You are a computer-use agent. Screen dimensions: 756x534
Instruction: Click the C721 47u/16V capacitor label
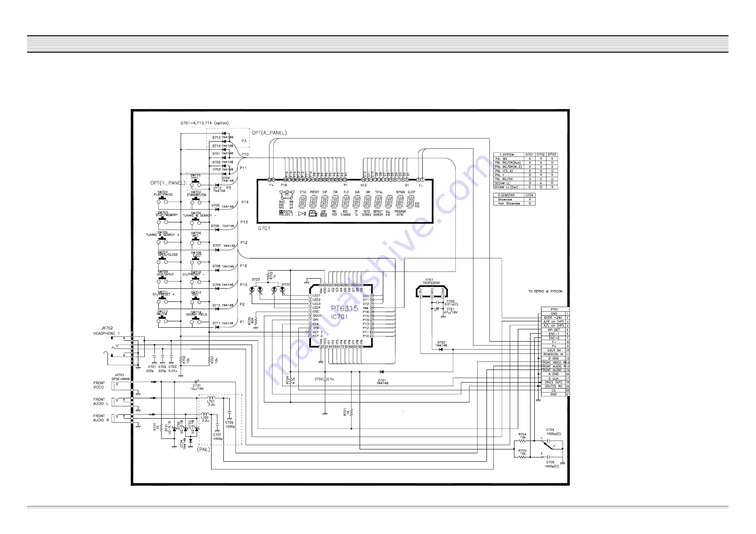coord(451,310)
